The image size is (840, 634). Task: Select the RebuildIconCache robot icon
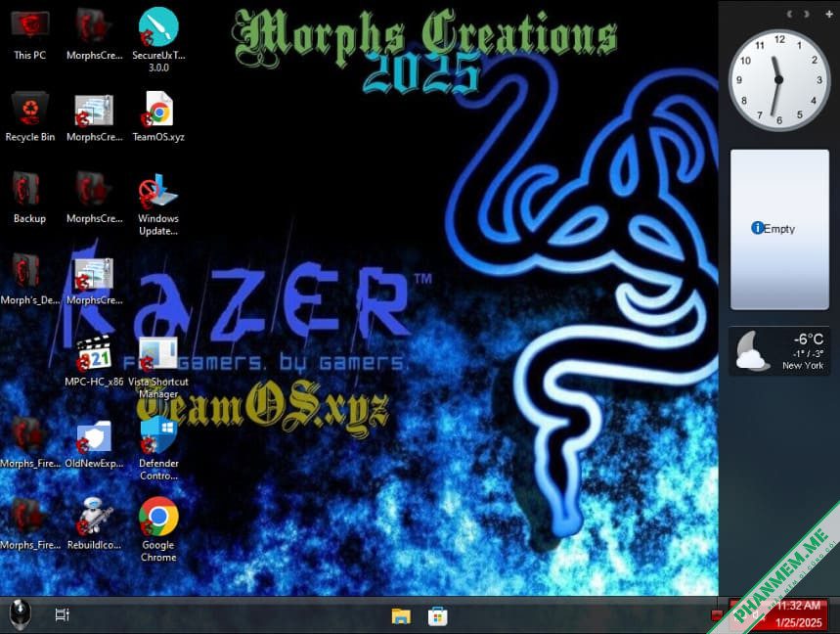(x=94, y=523)
